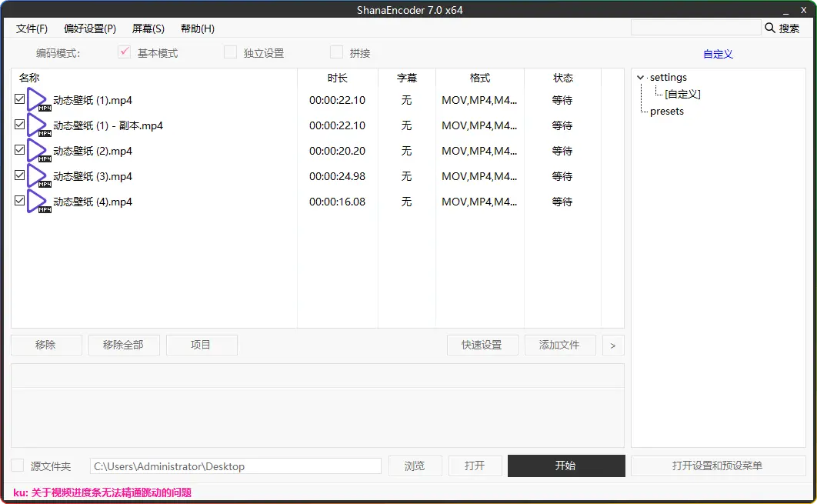Image resolution: width=817 pixels, height=504 pixels.
Task: Click the MP4 icon of 动态壁纸 (4).mp4
Action: tap(38, 202)
